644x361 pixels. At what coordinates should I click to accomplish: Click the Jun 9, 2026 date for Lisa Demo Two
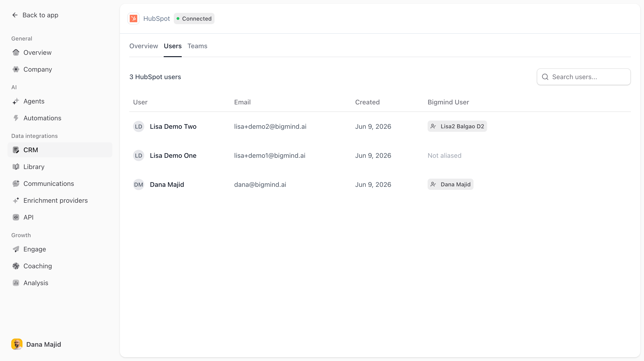pos(373,126)
